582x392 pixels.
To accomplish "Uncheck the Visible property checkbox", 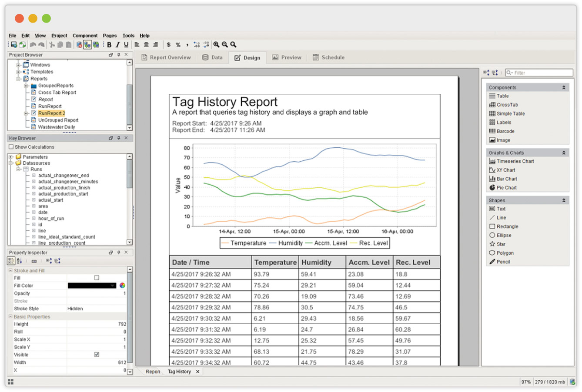I will (x=97, y=355).
